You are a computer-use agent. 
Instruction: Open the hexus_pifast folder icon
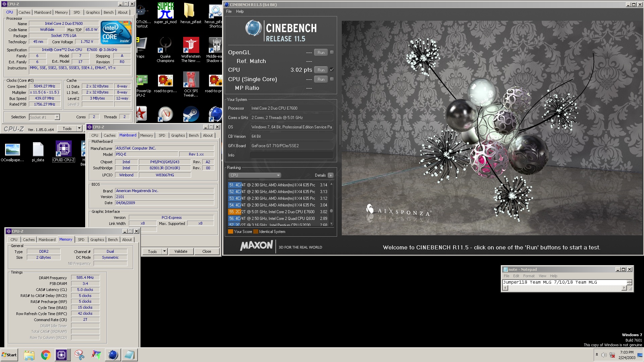coord(191,13)
